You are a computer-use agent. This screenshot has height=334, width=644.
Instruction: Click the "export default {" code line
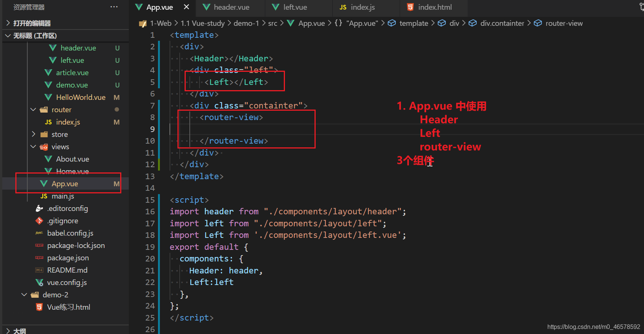pos(209,247)
